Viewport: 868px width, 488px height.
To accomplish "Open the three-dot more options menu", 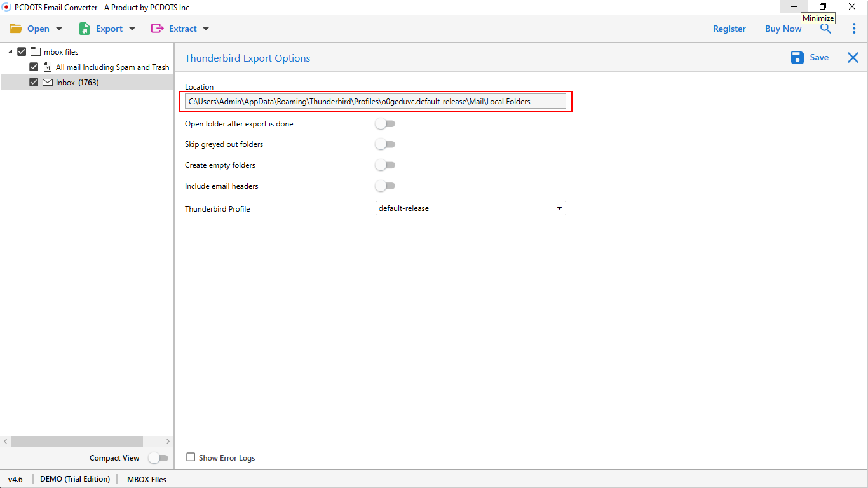I will coord(854,29).
